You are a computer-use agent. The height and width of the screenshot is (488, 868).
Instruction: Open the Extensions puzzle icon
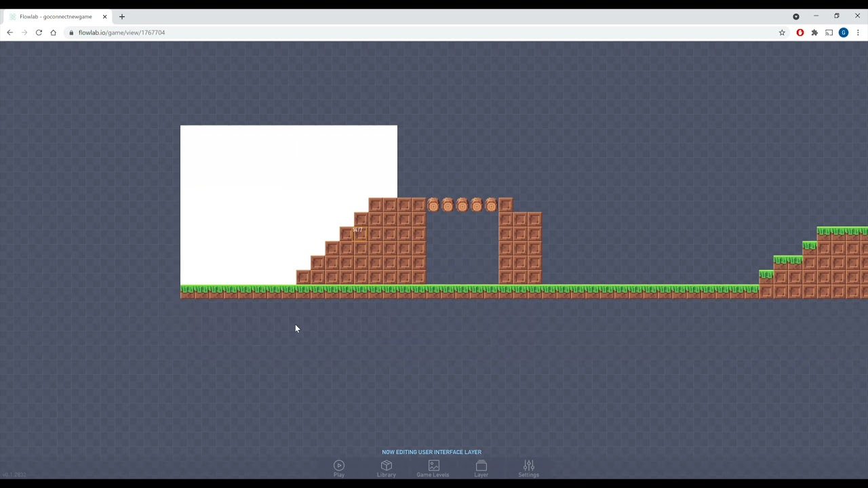click(814, 33)
